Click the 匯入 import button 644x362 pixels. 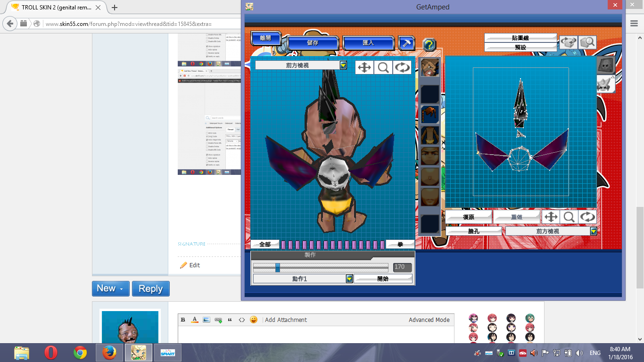click(368, 42)
